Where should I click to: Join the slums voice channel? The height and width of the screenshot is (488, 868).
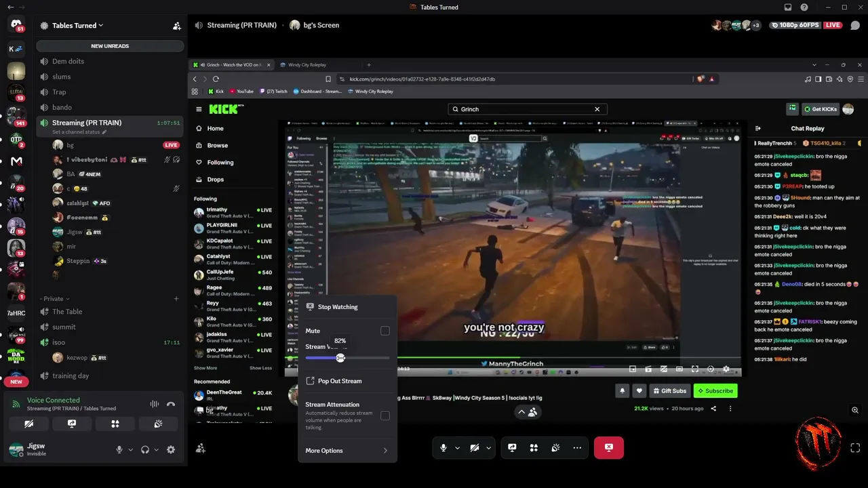[x=110, y=77]
